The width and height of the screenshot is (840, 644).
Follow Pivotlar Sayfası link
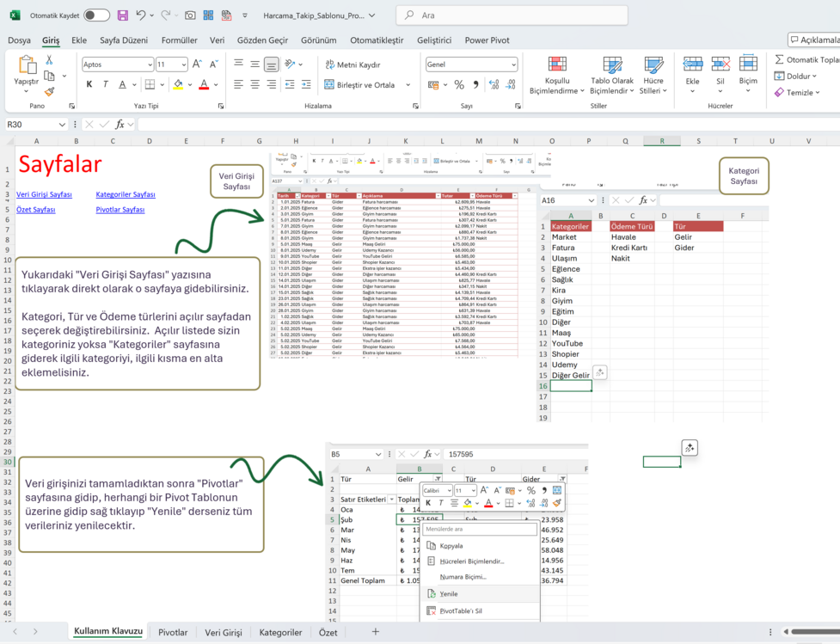tap(120, 210)
